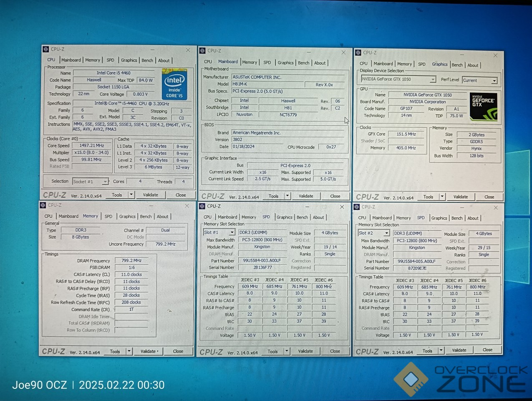The width and height of the screenshot is (532, 401).
Task: Click the NVIDIA GeForce GTX logo
Action: pyautogui.click(x=483, y=107)
